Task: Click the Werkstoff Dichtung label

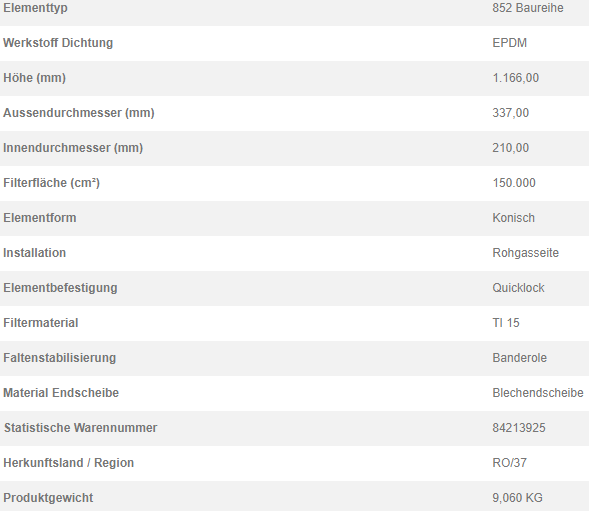Action: (x=58, y=43)
